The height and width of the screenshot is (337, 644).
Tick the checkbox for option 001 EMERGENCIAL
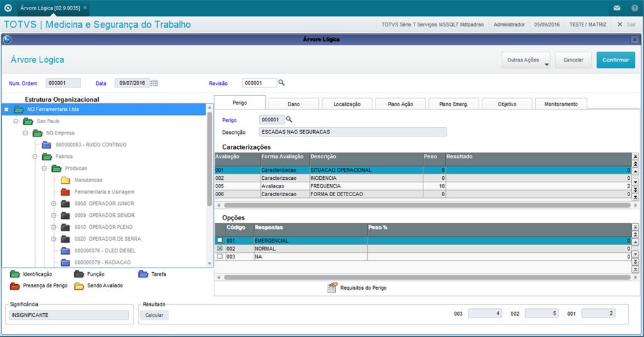tap(219, 241)
